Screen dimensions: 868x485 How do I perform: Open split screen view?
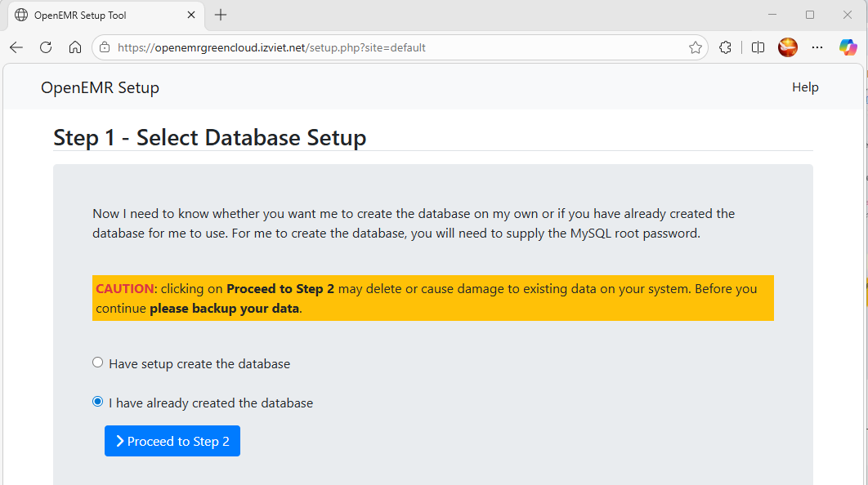(x=758, y=47)
